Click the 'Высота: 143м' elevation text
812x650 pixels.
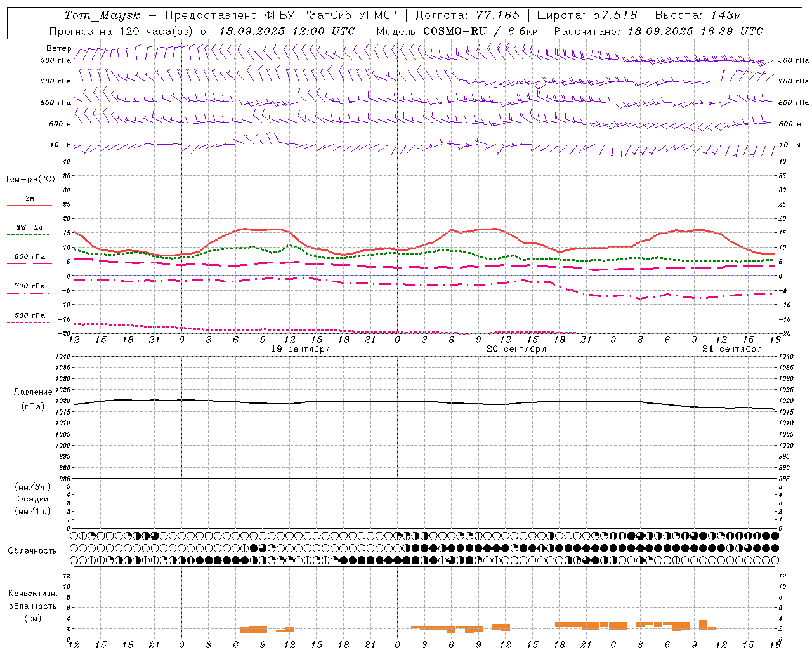pos(698,15)
